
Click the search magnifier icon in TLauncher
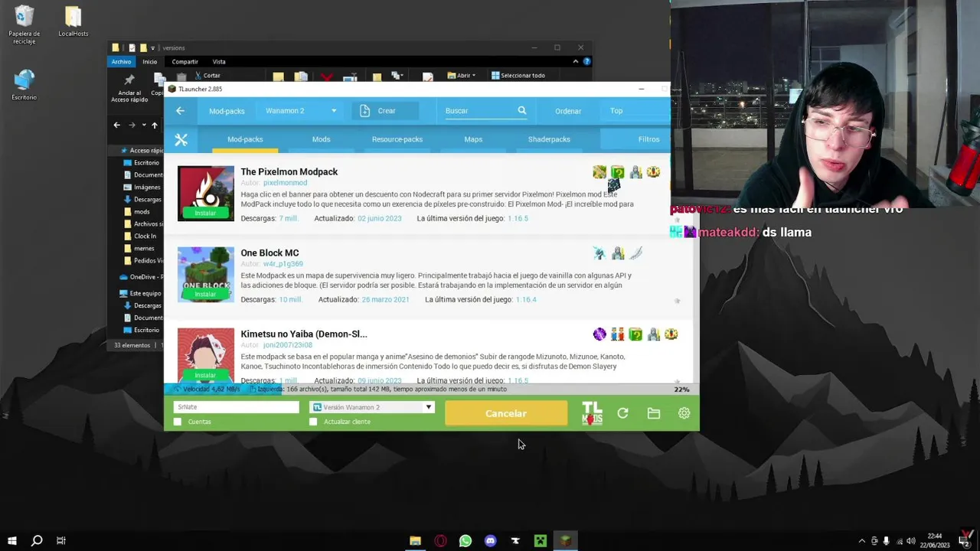click(521, 111)
